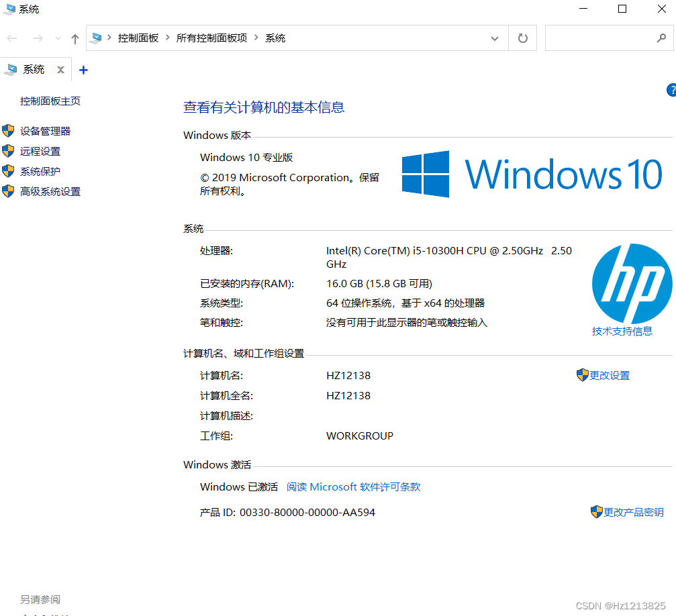Click the Windows 10 logo
The width and height of the screenshot is (676, 616).
click(532, 174)
